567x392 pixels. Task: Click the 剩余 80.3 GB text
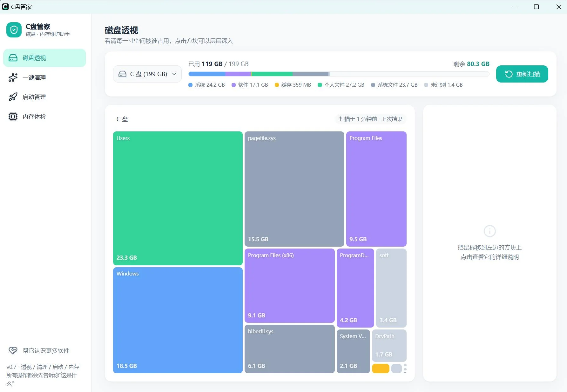471,64
